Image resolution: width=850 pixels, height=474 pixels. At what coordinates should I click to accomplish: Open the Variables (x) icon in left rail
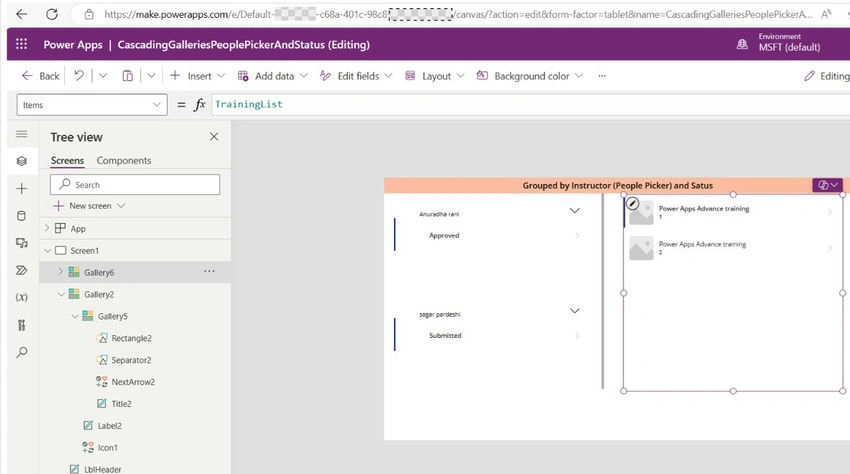click(x=22, y=297)
